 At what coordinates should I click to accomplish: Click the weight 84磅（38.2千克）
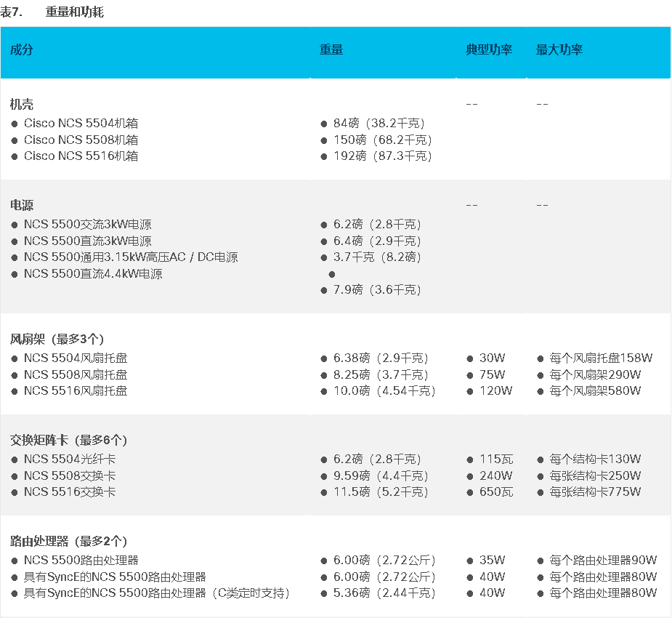pyautogui.click(x=378, y=123)
